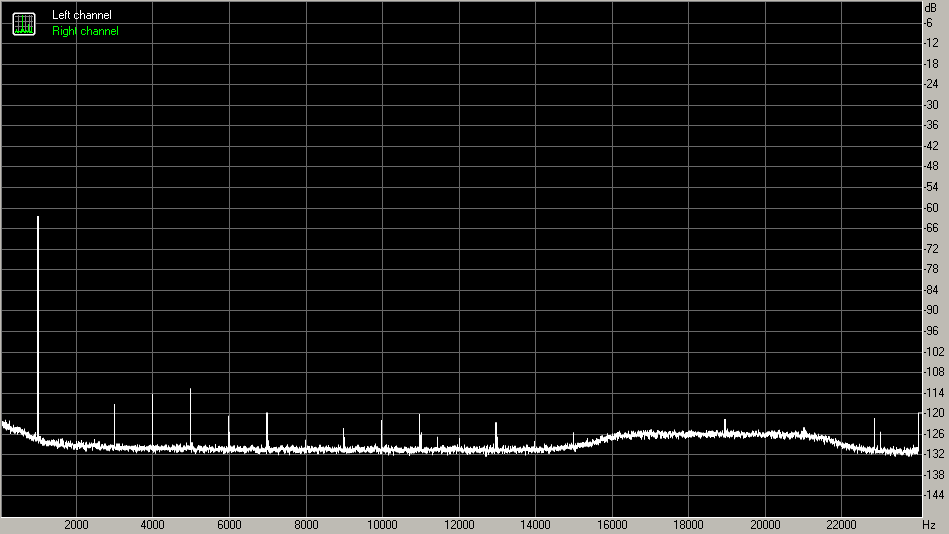Click the -60 dB scale label
Viewport: 949px width, 534px height.
coord(931,208)
